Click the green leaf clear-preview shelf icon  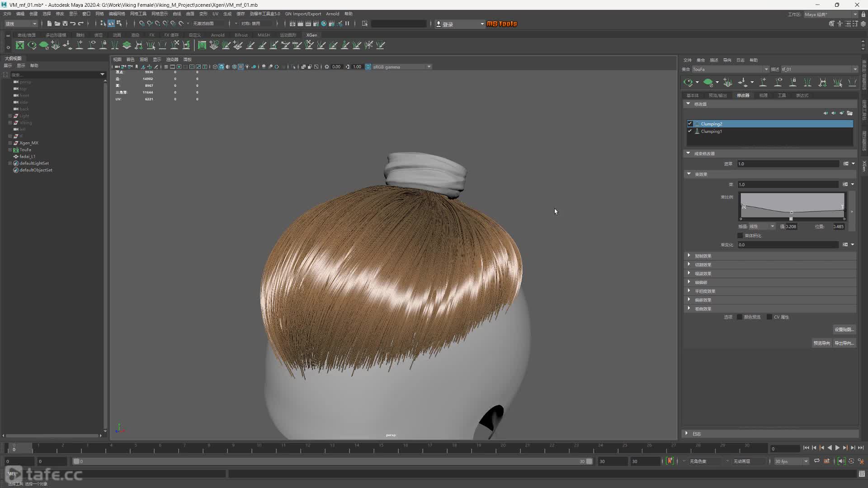click(x=44, y=45)
